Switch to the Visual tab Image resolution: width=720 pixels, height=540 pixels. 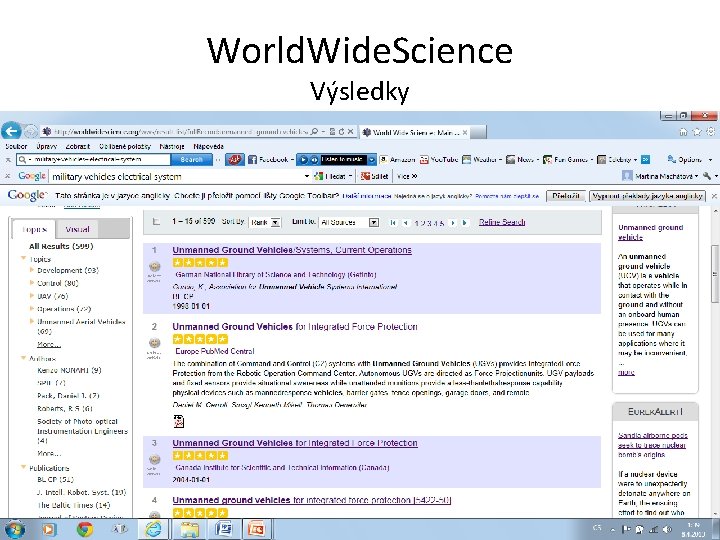[x=77, y=229]
